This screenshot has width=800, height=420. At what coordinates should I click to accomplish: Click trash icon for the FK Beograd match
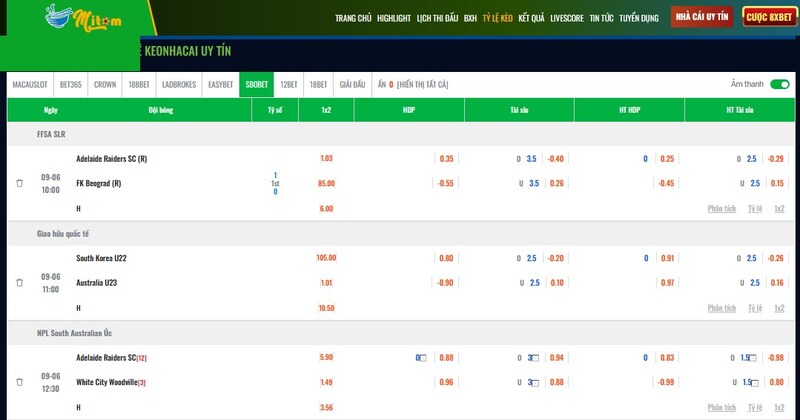pos(19,184)
